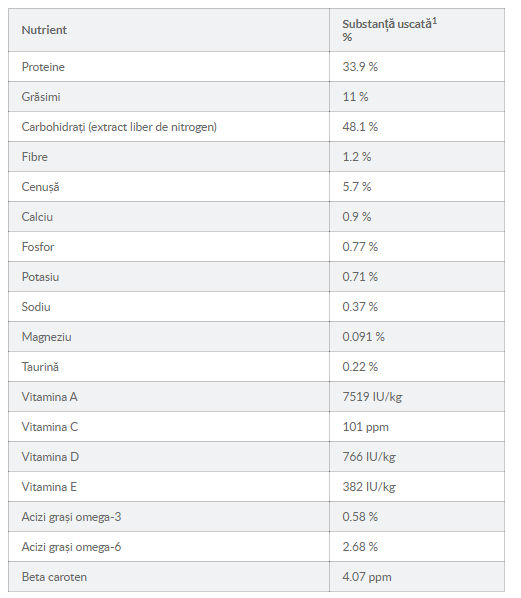The image size is (521, 598).
Task: Click the Vitamina C row label
Action: click(x=50, y=427)
